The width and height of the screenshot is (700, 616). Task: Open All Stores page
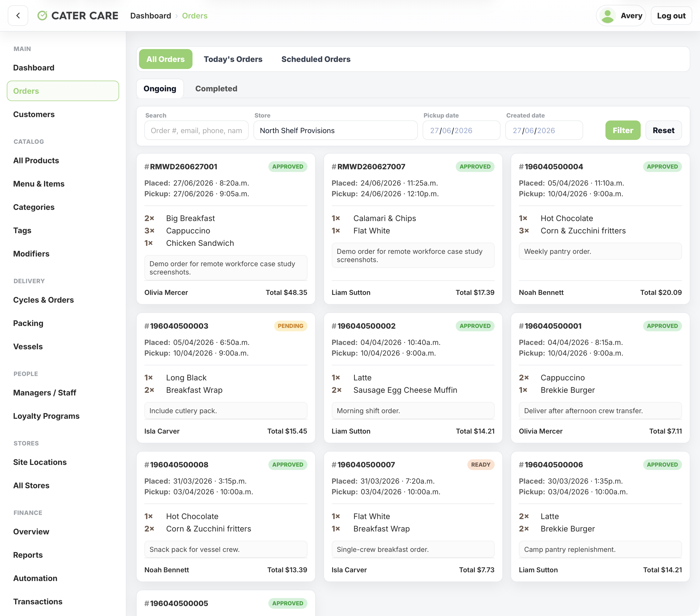63,485
